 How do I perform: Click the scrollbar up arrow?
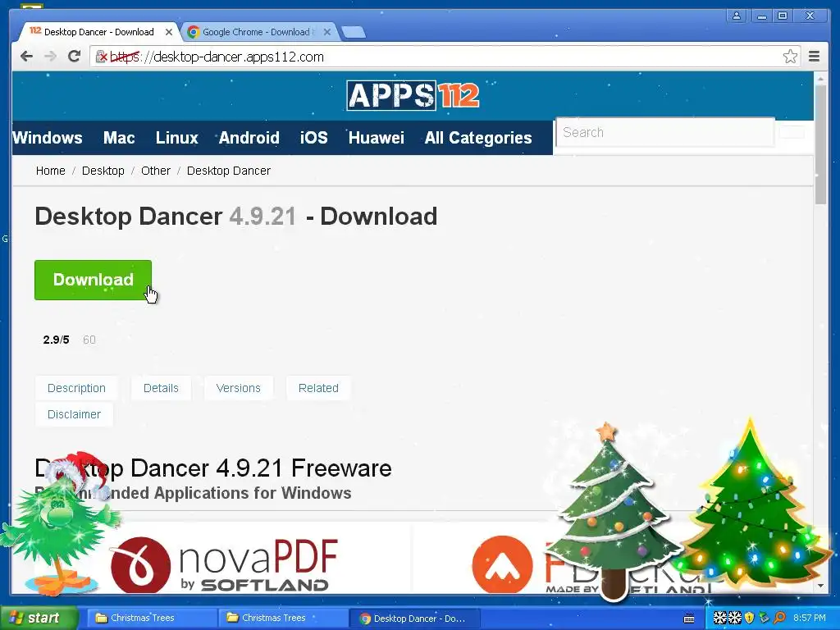[820, 79]
